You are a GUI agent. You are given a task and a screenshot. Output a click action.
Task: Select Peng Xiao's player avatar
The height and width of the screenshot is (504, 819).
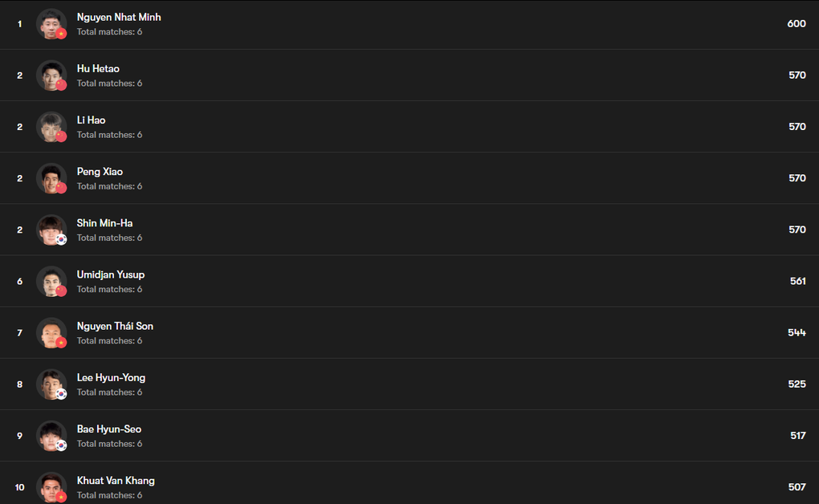pos(50,177)
